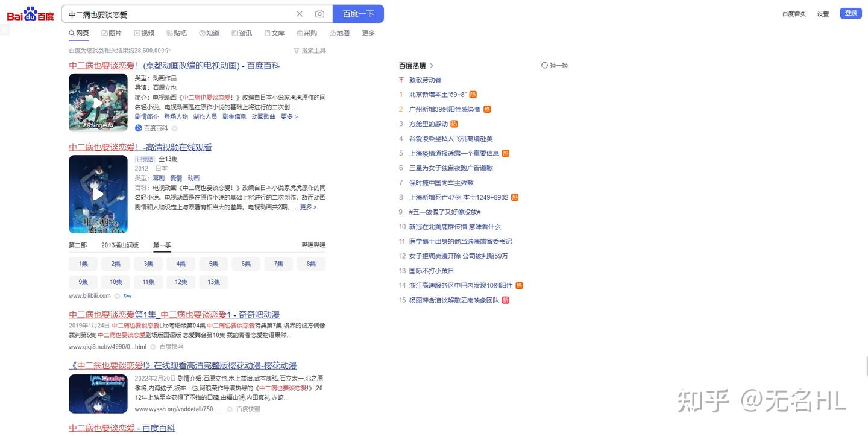Image resolution: width=868 pixels, height=436 pixels.
Task: Switch to the 图片 tab
Action: point(112,33)
